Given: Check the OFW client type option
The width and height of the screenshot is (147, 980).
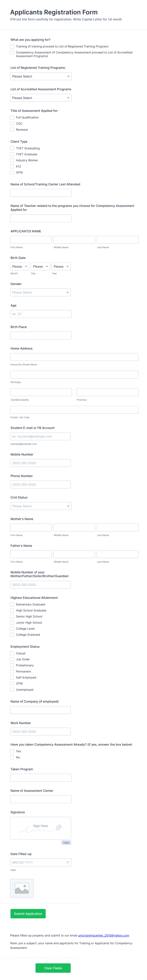Looking at the screenshot, I should point(12,172).
